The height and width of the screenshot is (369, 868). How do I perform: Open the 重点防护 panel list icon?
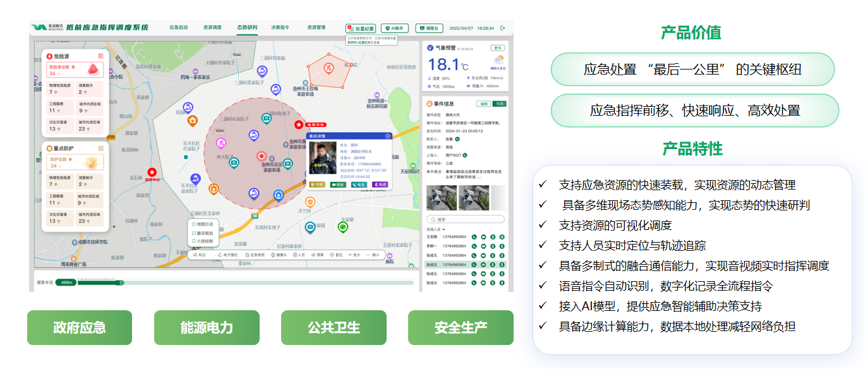pyautogui.click(x=100, y=148)
